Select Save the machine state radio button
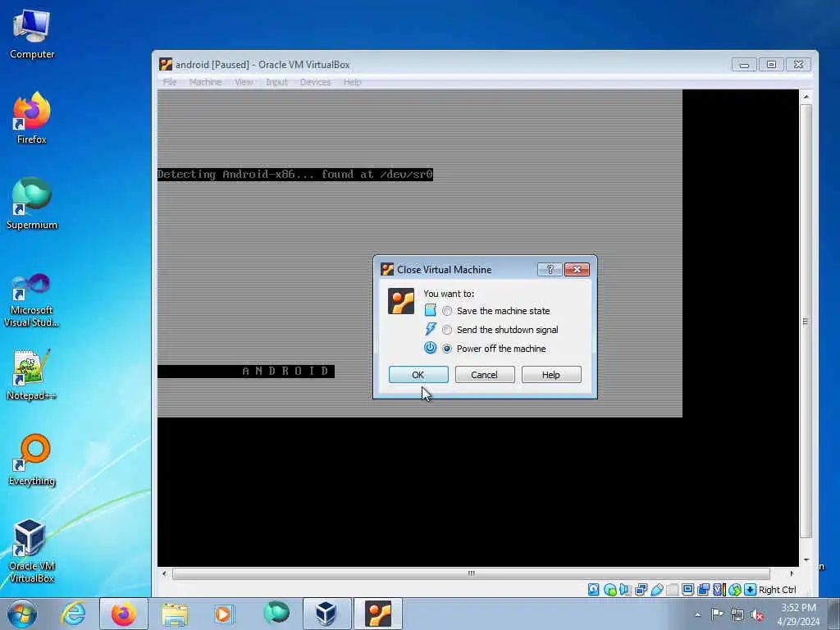Image resolution: width=840 pixels, height=630 pixels. pyautogui.click(x=447, y=311)
